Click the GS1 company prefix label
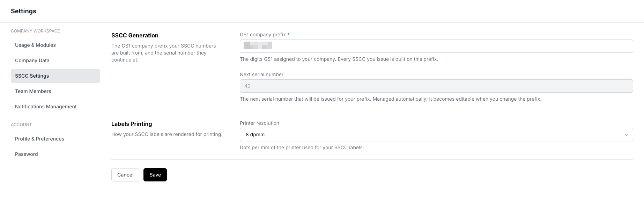The height and width of the screenshot is (201, 644). [x=263, y=35]
